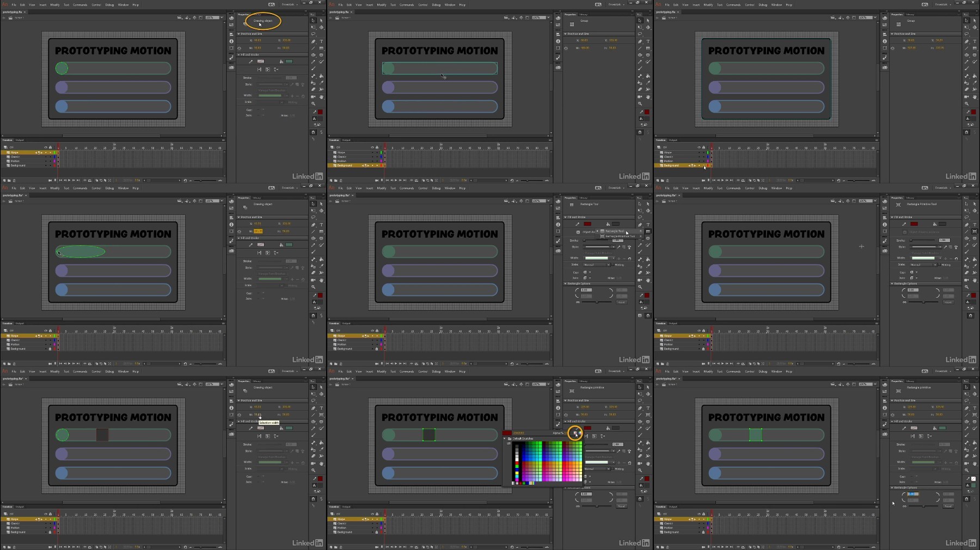The height and width of the screenshot is (550, 980).
Task: Select the Zoom tool in top-left frame
Action: (x=314, y=103)
